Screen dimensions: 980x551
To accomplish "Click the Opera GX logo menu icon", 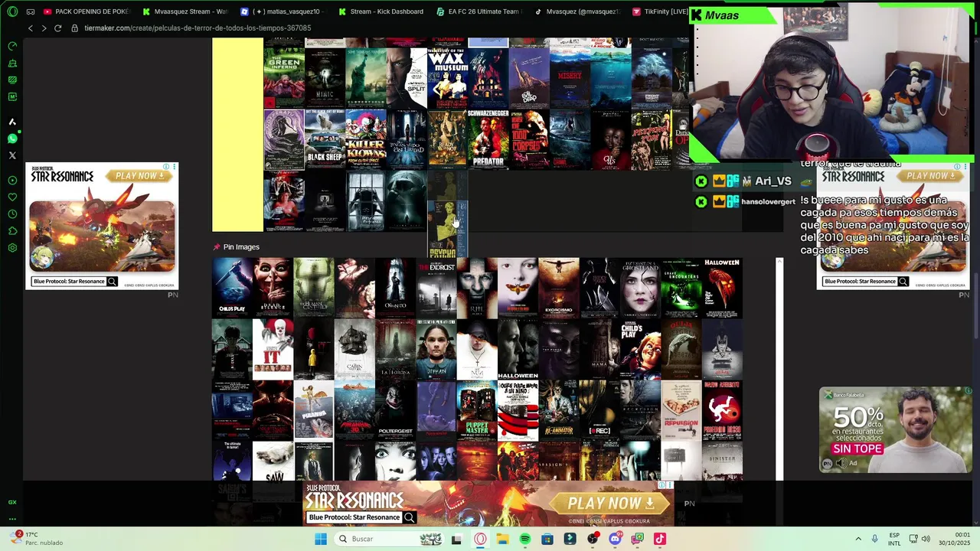I will pos(12,11).
